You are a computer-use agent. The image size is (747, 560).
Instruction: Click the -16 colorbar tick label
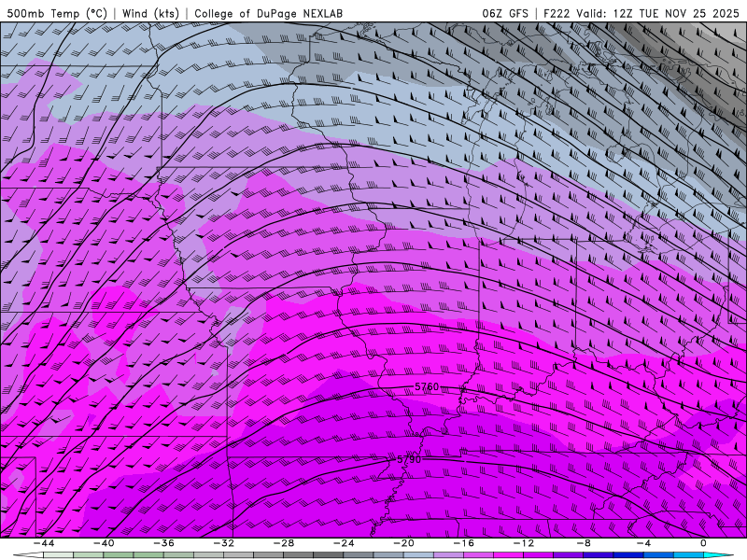point(464,543)
